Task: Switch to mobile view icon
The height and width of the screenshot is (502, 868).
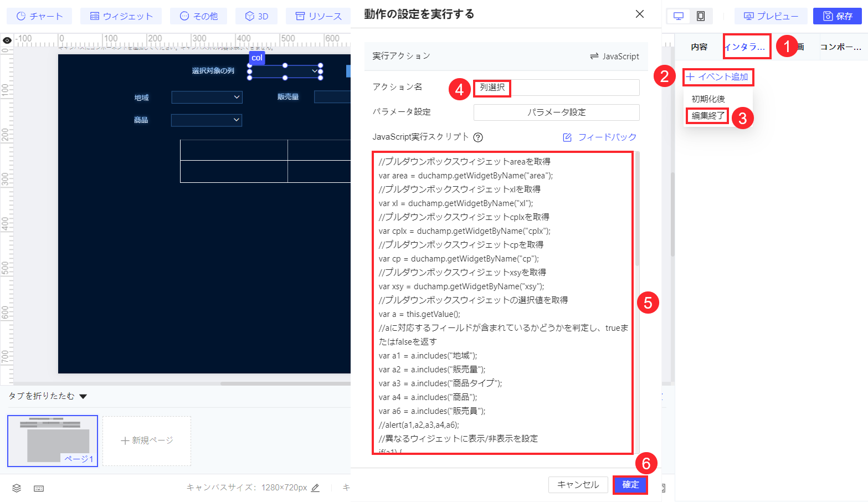Action: point(701,16)
